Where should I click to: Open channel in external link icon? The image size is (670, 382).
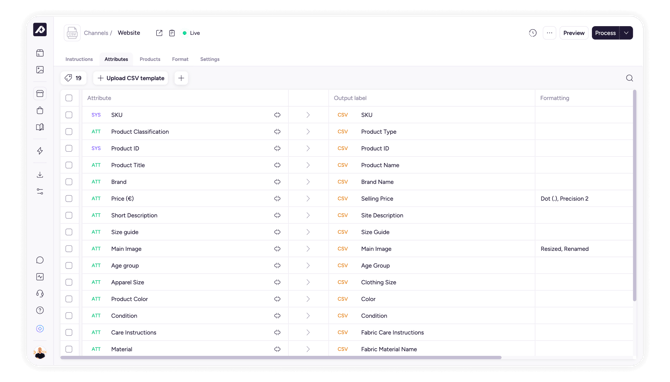[159, 33]
